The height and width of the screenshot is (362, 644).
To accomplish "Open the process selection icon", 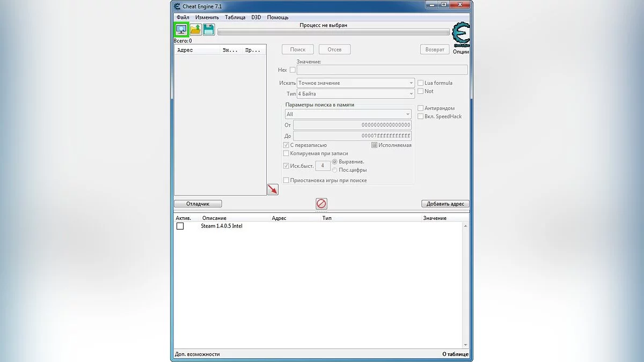I will pos(181,29).
